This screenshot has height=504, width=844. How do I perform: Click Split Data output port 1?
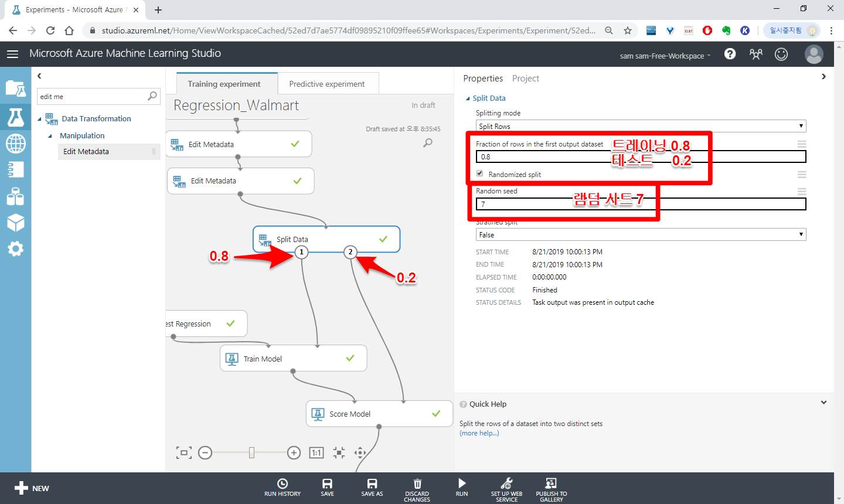tap(301, 252)
